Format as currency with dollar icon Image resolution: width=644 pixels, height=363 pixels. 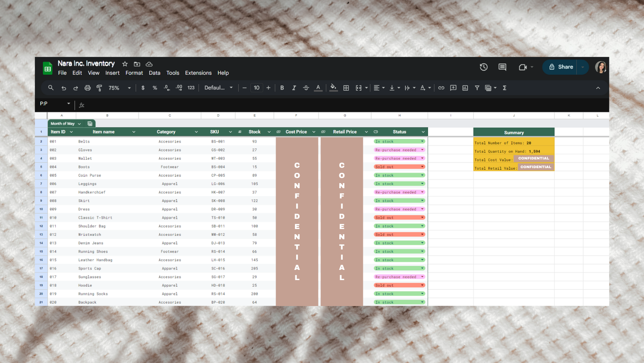click(x=143, y=88)
